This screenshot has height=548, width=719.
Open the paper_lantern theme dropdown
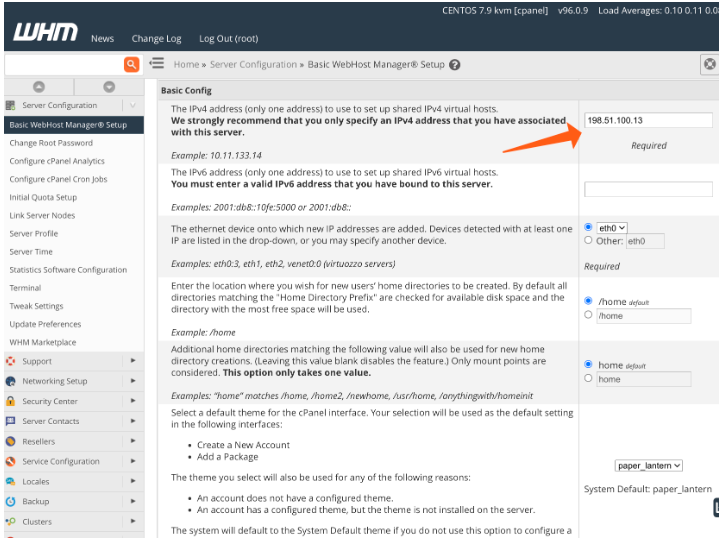649,465
